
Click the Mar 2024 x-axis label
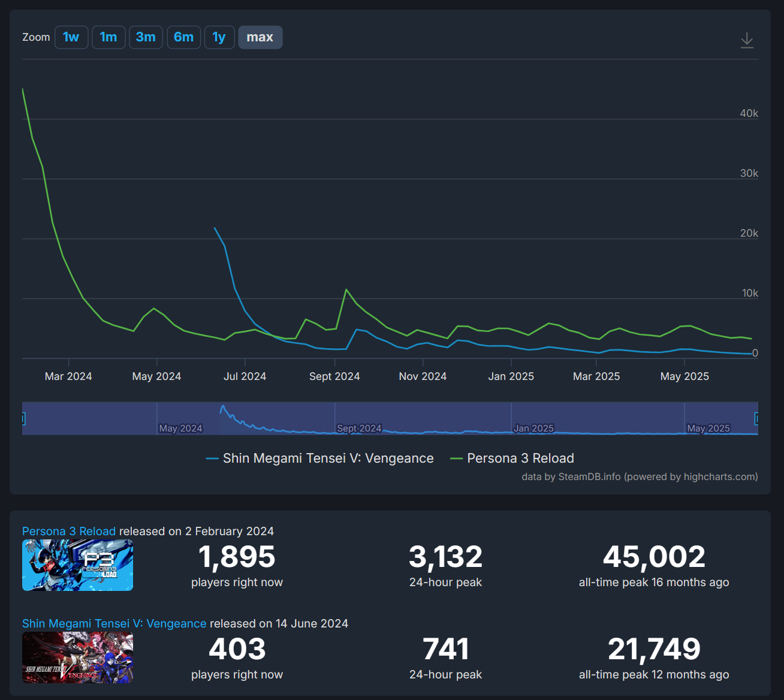point(68,376)
